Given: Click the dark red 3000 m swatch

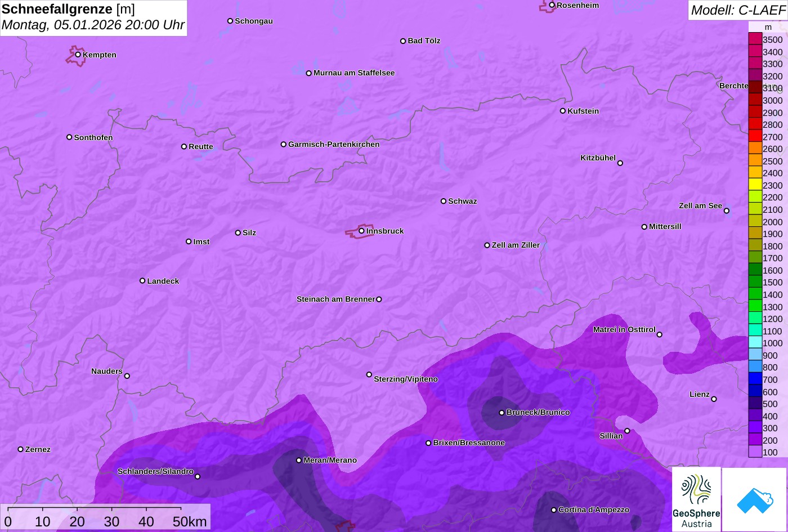Looking at the screenshot, I should [755, 100].
